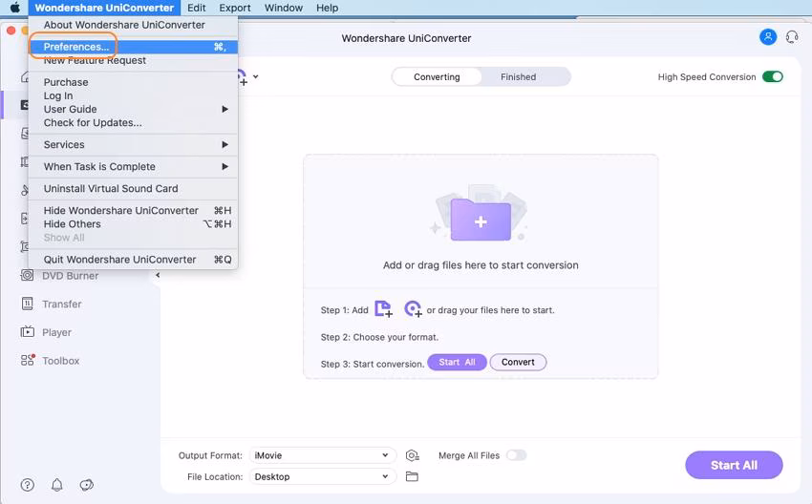This screenshot has height=504, width=812.
Task: Choose New Feature Request menu item
Action: tap(133, 60)
